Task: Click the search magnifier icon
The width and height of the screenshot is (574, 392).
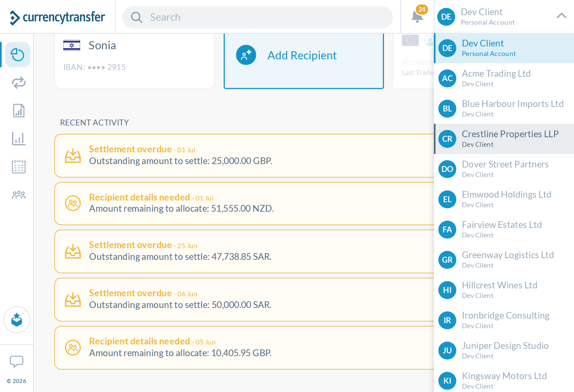Action: 136,17
